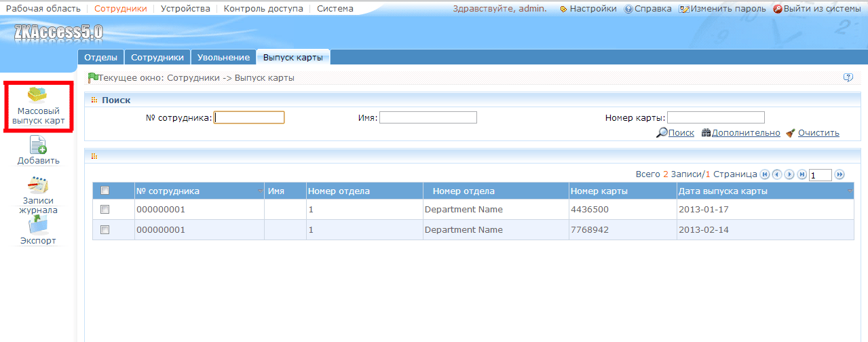Click the Добавить add document icon
Screen dimensions: 868x342
(x=38, y=145)
